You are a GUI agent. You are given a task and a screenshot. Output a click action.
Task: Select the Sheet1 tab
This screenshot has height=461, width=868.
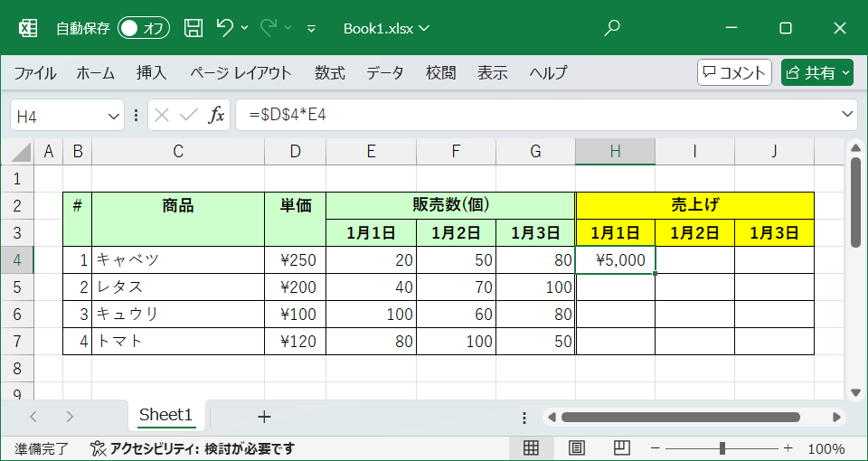[165, 416]
